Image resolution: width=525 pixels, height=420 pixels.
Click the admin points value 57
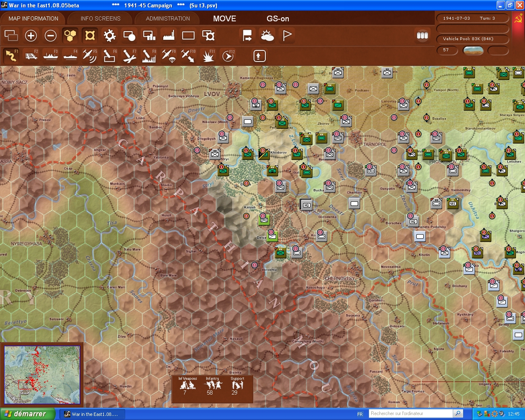(x=446, y=50)
